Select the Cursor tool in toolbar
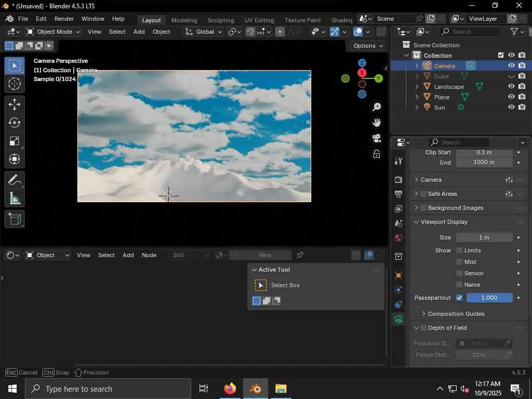The image size is (532, 399). point(15,84)
